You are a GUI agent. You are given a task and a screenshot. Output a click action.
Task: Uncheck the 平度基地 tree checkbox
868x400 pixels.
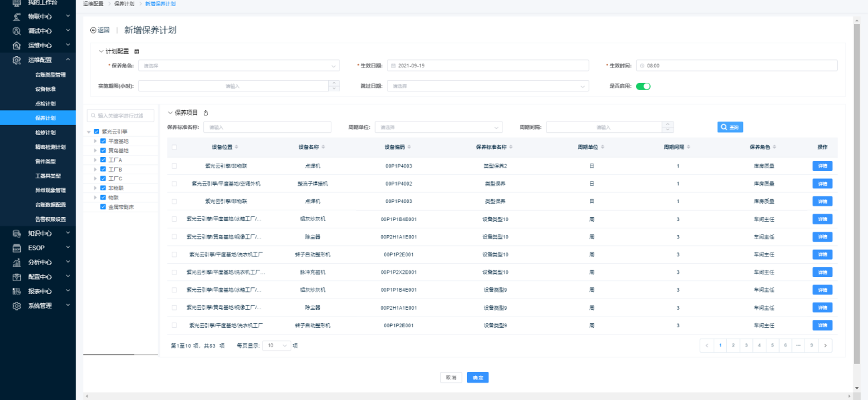coord(103,141)
